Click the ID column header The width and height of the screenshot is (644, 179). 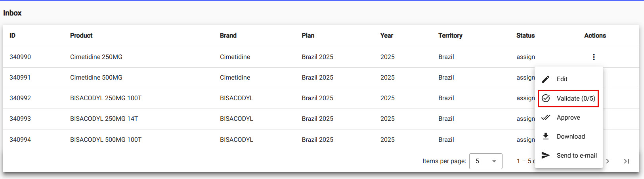click(13, 36)
